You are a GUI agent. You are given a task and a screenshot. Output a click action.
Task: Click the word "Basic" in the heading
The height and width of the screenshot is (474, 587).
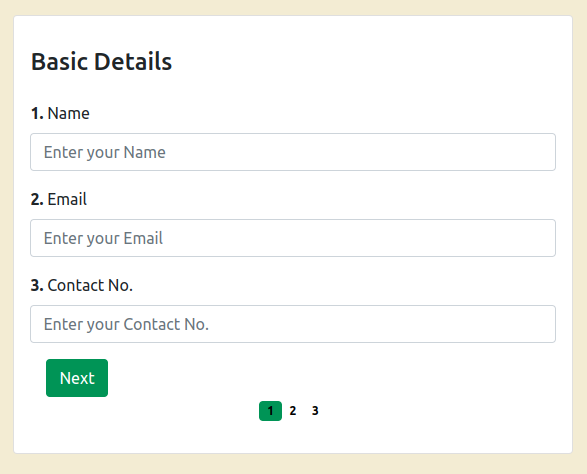[x=60, y=61]
